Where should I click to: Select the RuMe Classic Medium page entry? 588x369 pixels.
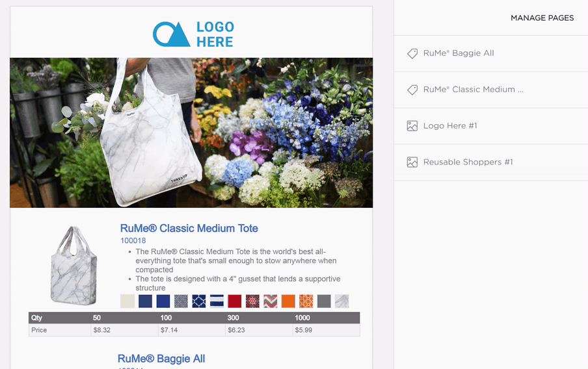pyautogui.click(x=491, y=90)
